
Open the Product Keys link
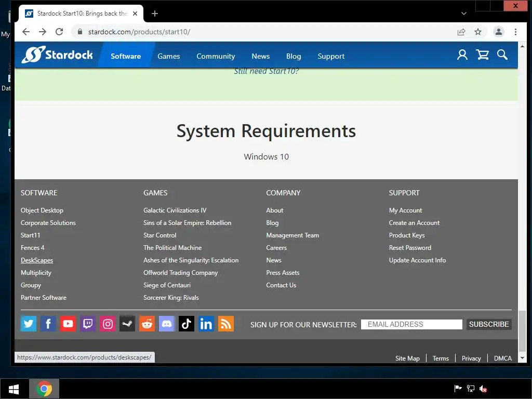407,235
